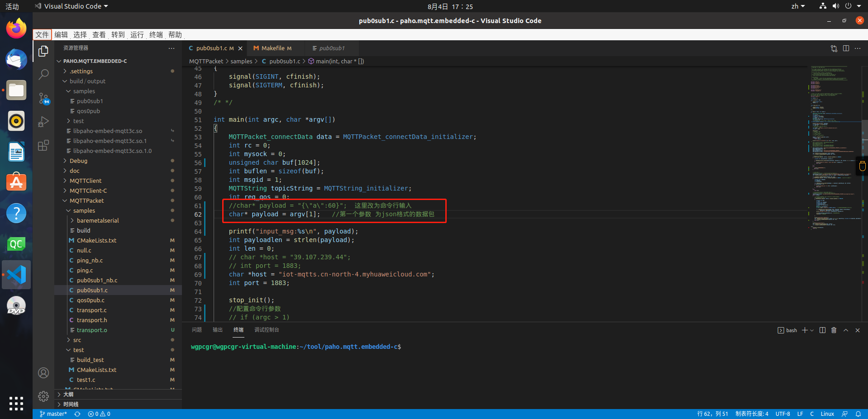Viewport: 868px width, 419px height.
Task: Show Applications grid in the dock
Action: coord(16,403)
